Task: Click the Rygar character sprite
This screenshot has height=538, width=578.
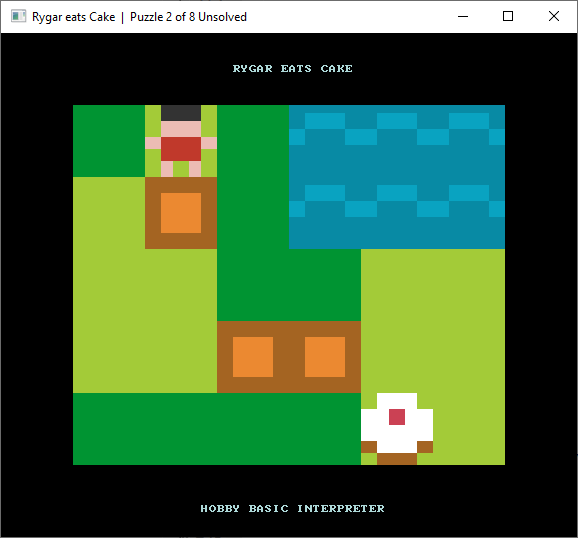Action: 181,141
